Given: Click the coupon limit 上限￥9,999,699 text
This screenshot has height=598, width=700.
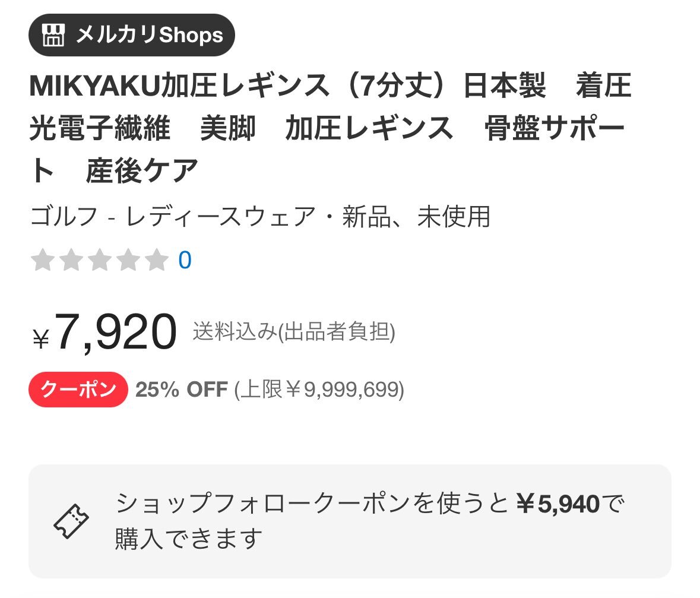Looking at the screenshot, I should click(x=319, y=390).
